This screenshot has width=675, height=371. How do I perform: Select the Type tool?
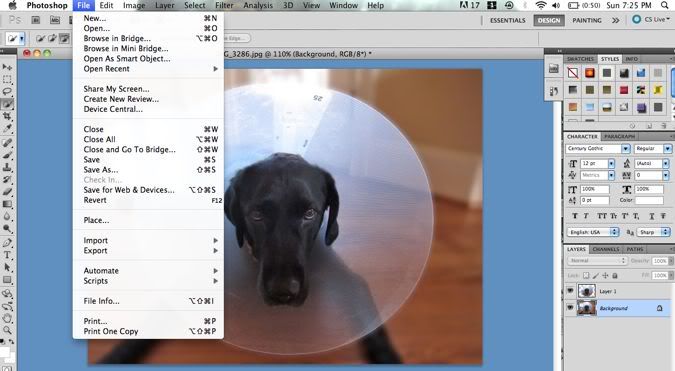tap(7, 255)
